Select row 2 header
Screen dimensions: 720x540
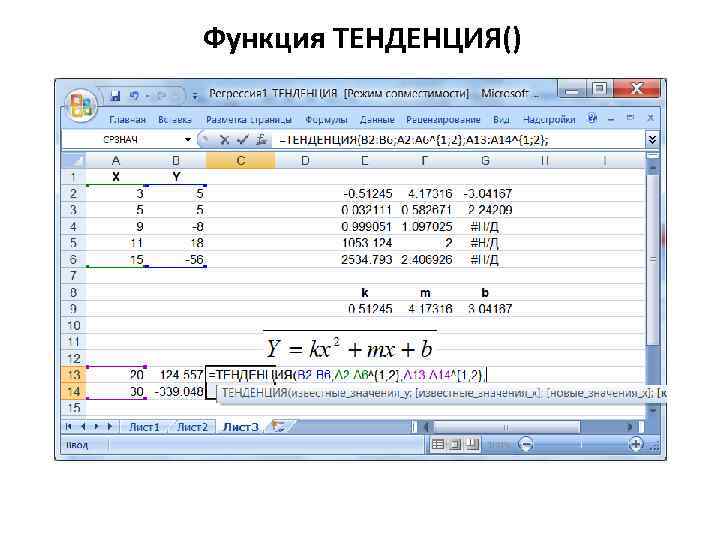tap(73, 194)
